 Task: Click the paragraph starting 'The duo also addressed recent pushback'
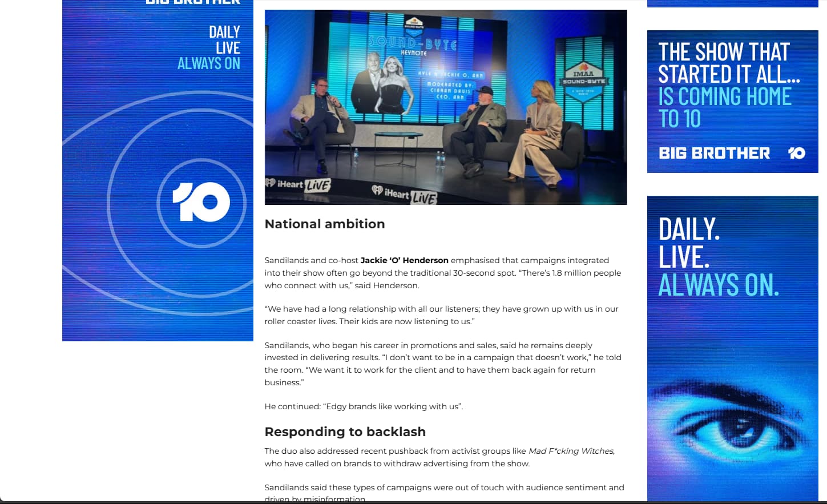pyautogui.click(x=439, y=457)
